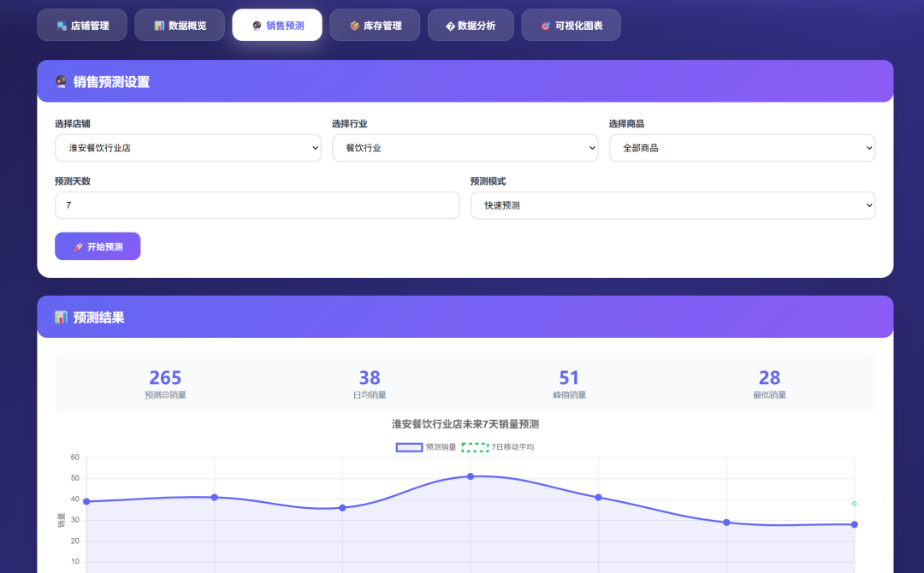Click the 预测模式 label
This screenshot has width=924, height=573.
click(x=488, y=181)
